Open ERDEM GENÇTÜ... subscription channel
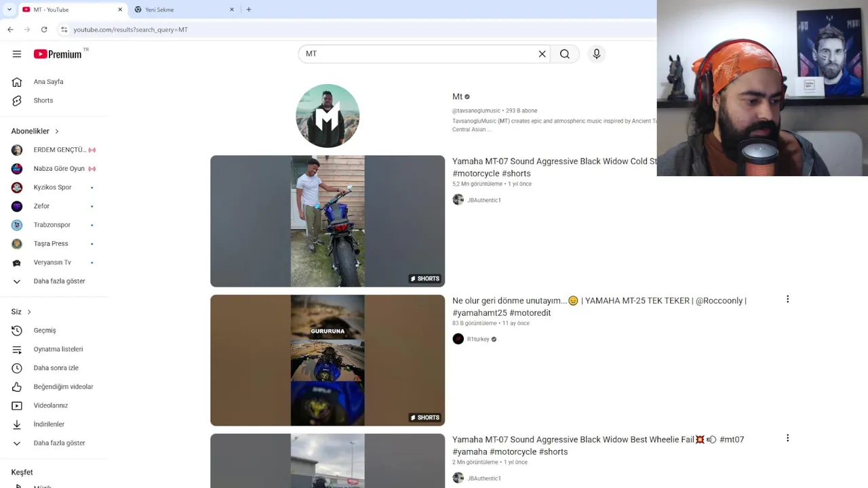The width and height of the screenshot is (868, 488). (x=54, y=150)
